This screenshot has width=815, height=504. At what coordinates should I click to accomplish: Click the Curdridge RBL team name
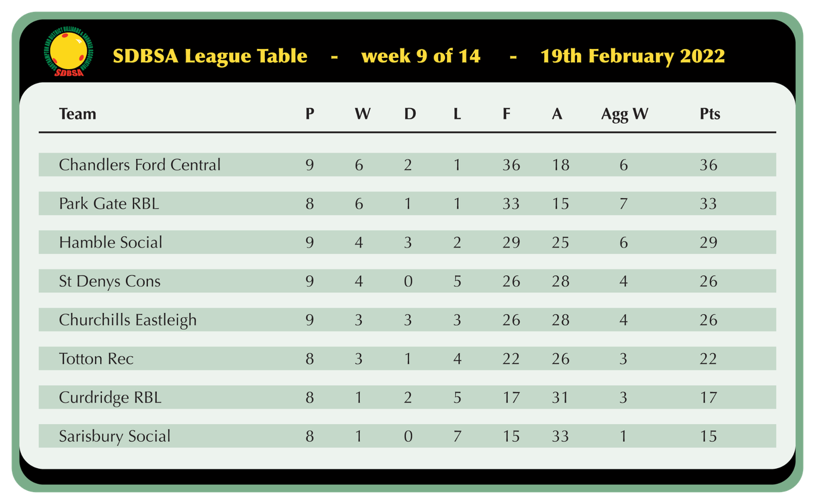110,397
